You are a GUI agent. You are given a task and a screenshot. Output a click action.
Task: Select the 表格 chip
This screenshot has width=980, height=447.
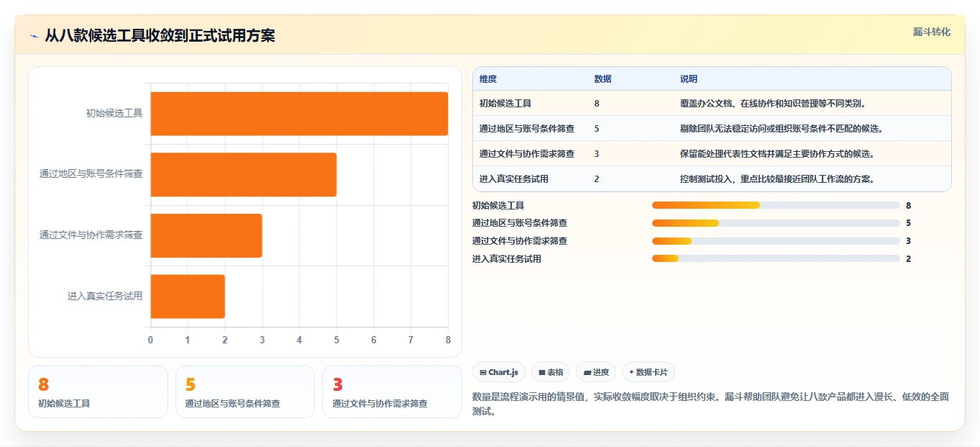[551, 372]
